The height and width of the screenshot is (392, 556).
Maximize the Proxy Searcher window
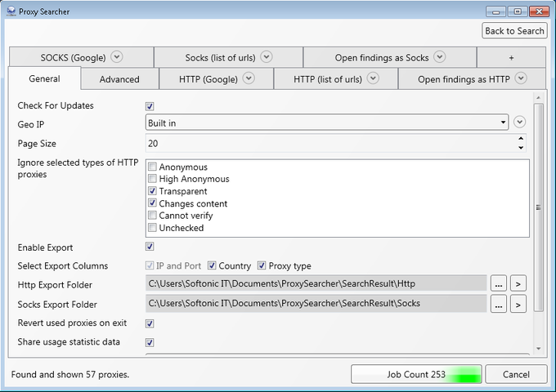[x=518, y=11]
